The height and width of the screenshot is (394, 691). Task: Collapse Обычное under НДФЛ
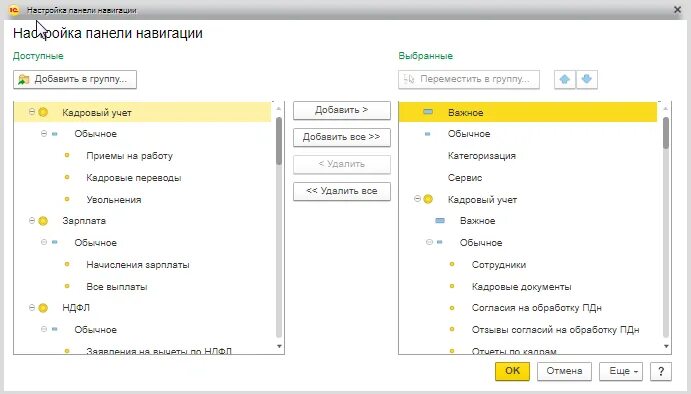click(x=44, y=329)
